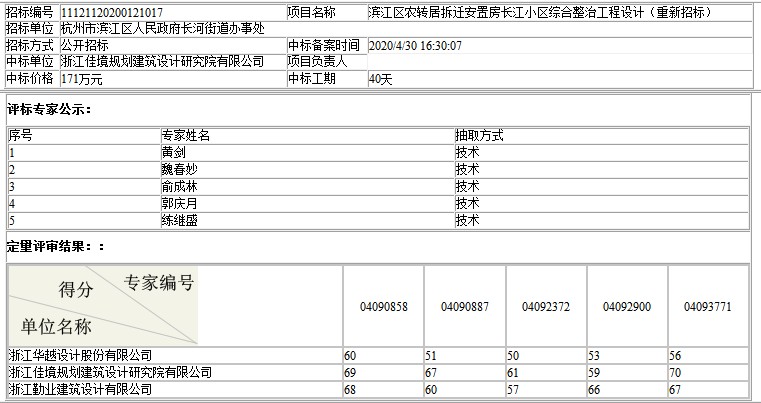Click the 招标方式 label

[x=29, y=46]
